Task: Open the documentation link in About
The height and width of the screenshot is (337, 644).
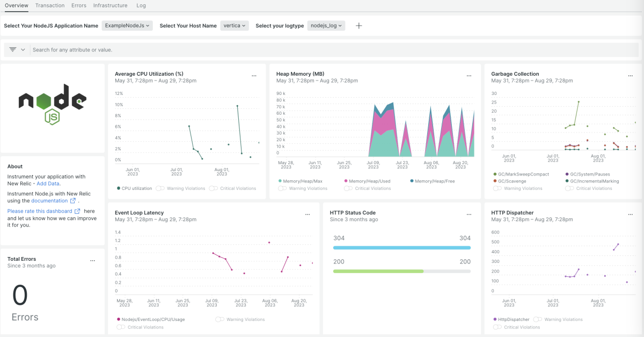Action: (50, 201)
